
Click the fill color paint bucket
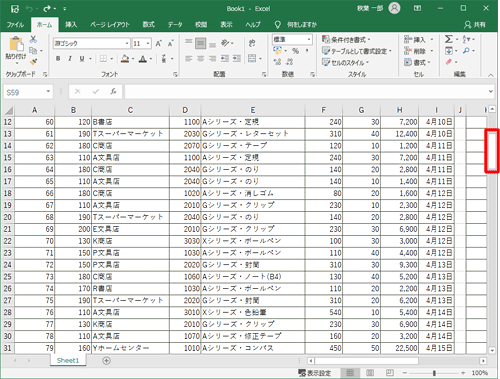(125, 59)
